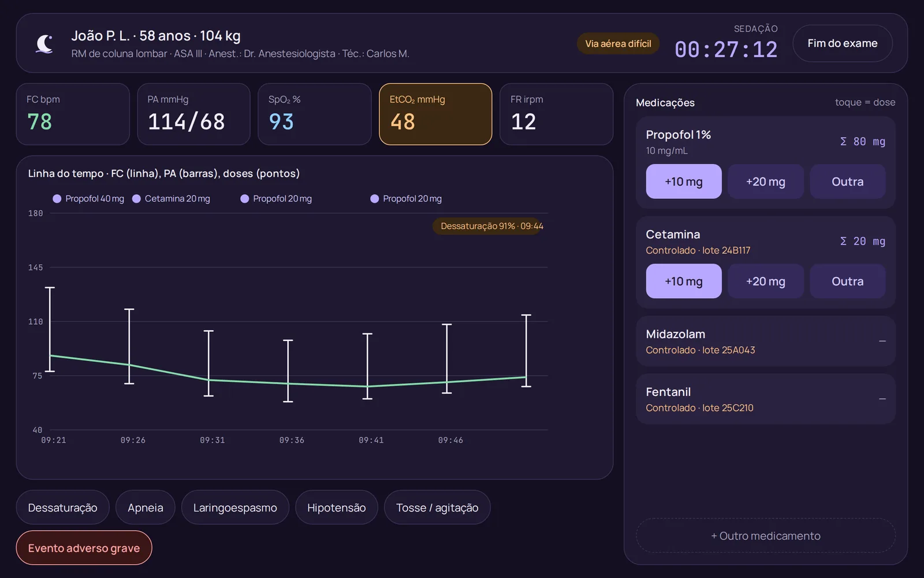Screen dimensions: 924x578
Task: Log a Laringoespasmo event
Action: coord(235,507)
